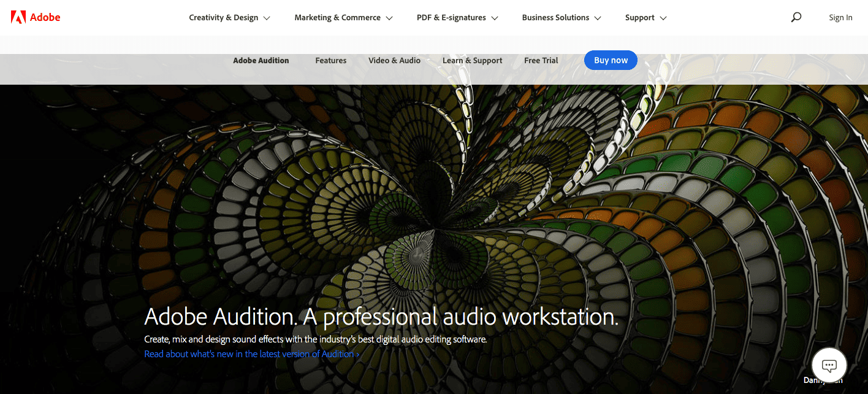
Task: Open the PDF & E-signatures dropdown
Action: (x=457, y=18)
